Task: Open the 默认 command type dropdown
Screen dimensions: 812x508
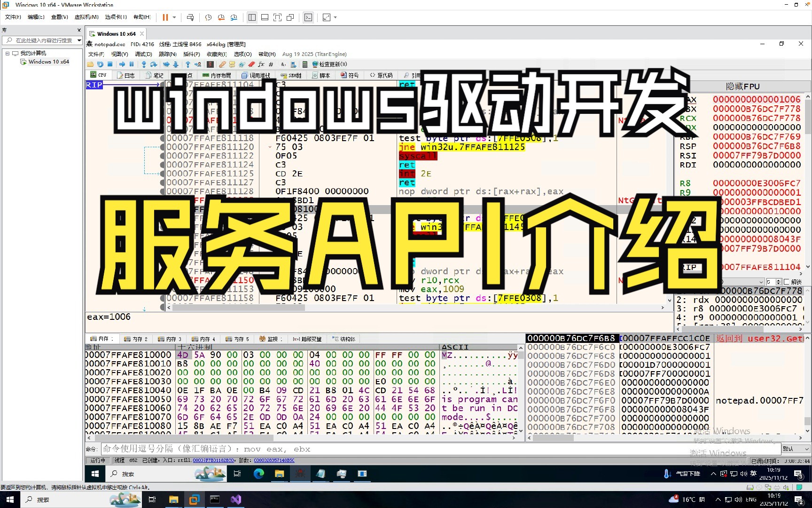Action: [x=796, y=449]
